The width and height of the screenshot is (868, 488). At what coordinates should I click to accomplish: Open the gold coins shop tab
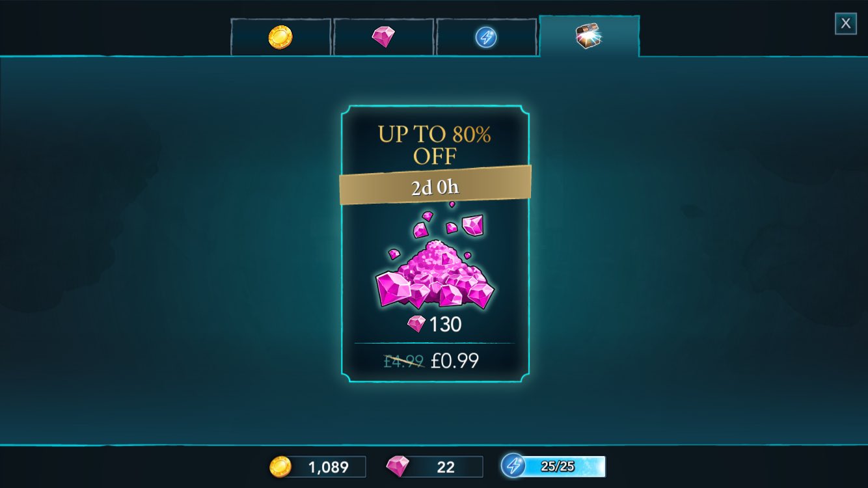click(x=280, y=37)
